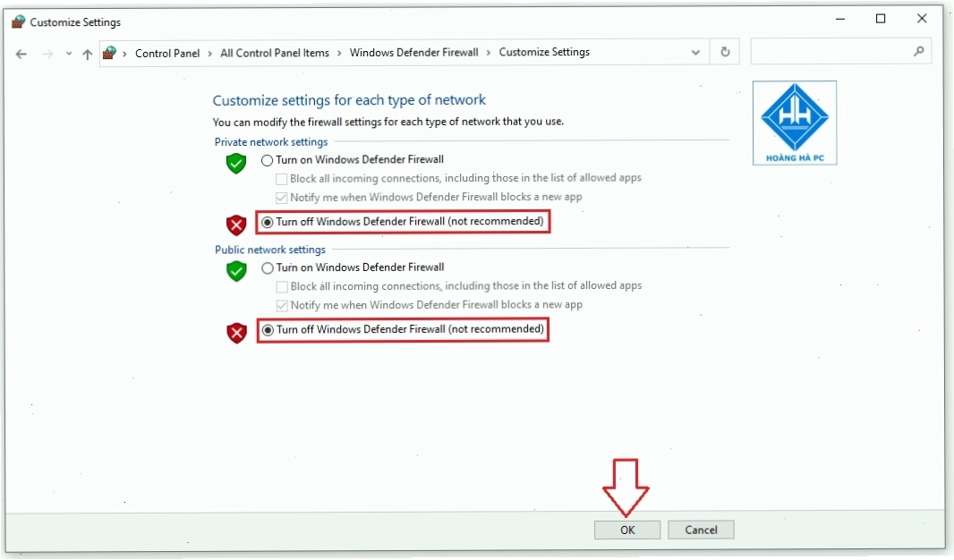The width and height of the screenshot is (954, 560).
Task: Open the recent locations chevron
Action: (x=69, y=54)
